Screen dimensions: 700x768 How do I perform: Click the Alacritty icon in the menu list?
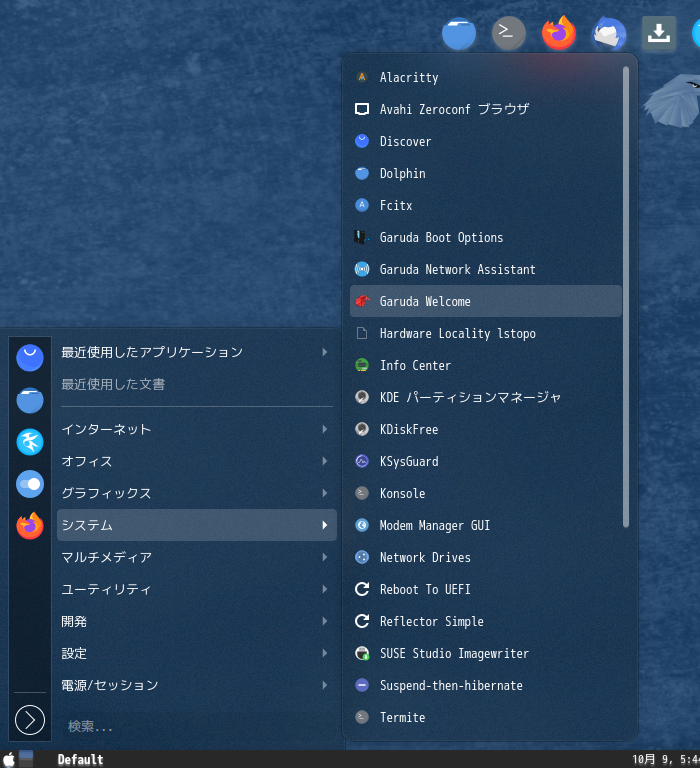[x=362, y=77]
